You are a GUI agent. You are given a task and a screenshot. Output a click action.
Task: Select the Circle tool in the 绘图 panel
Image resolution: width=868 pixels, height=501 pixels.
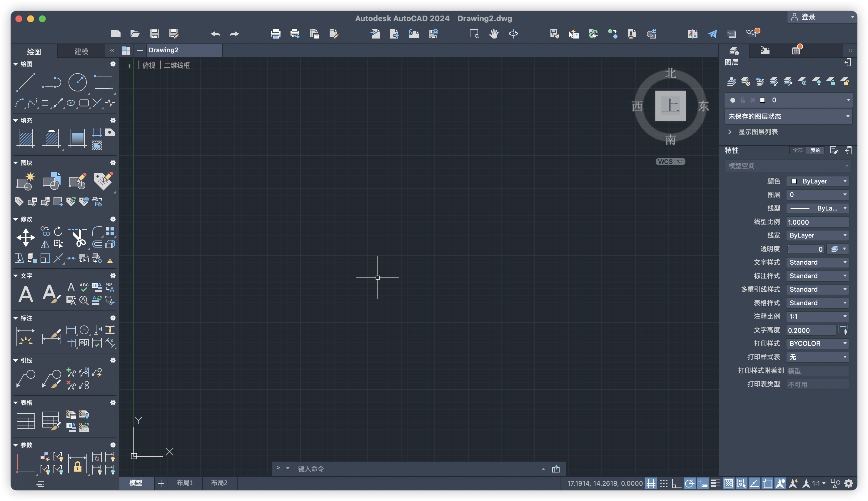(77, 82)
